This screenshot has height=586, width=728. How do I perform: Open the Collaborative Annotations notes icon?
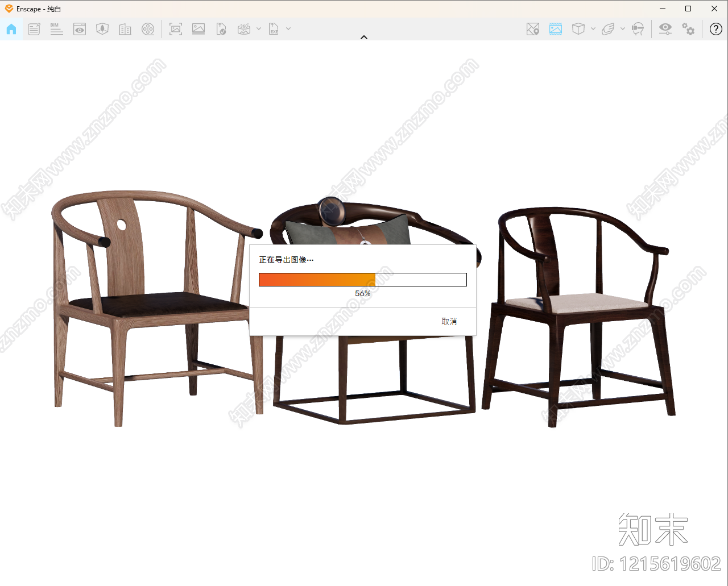coord(34,29)
